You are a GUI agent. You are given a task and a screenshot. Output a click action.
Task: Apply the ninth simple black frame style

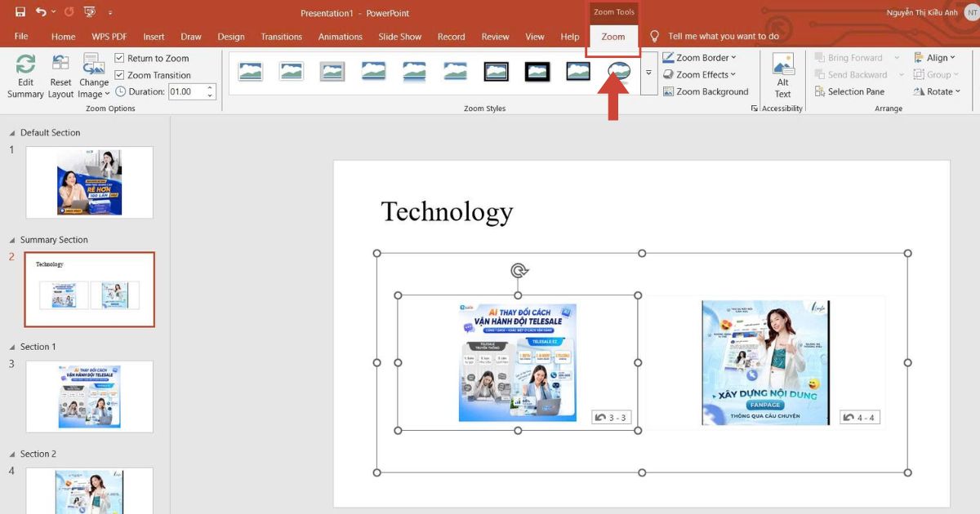point(578,72)
